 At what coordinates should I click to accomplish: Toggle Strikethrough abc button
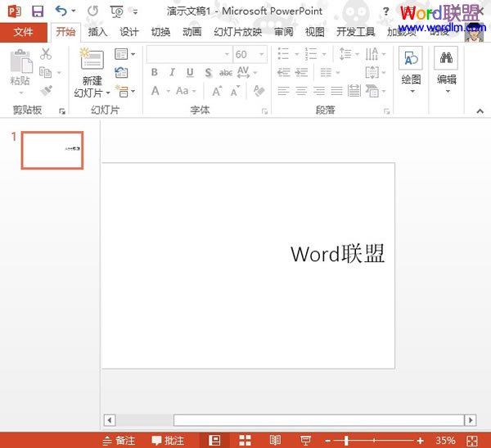226,73
